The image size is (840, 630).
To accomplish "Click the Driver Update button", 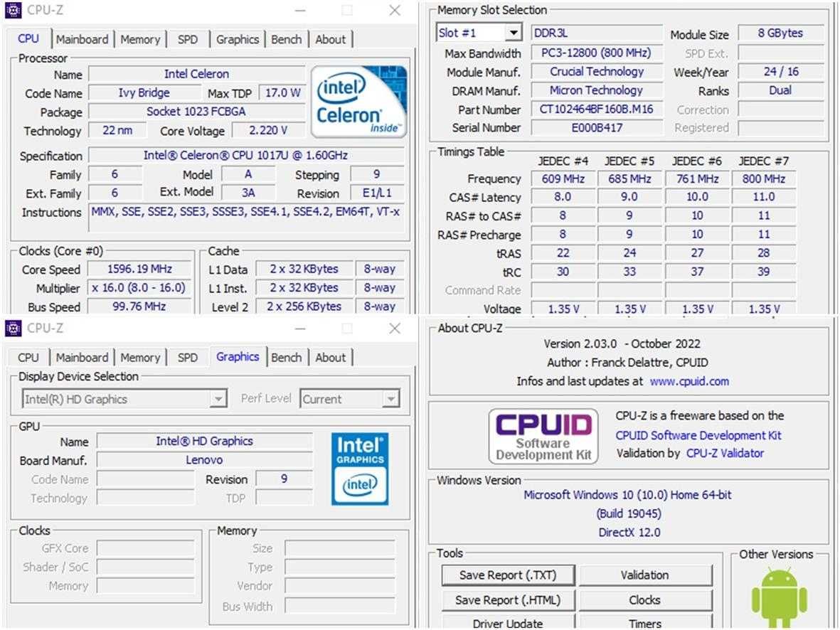I will [508, 622].
